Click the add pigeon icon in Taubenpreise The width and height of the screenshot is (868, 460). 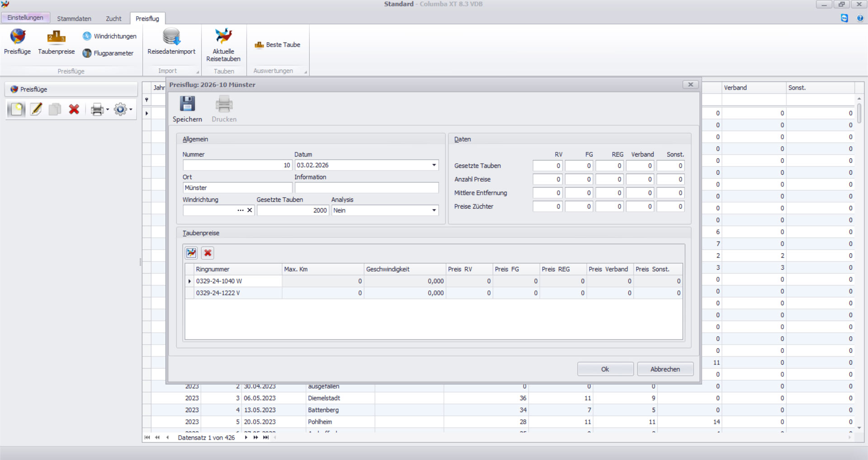click(x=192, y=253)
